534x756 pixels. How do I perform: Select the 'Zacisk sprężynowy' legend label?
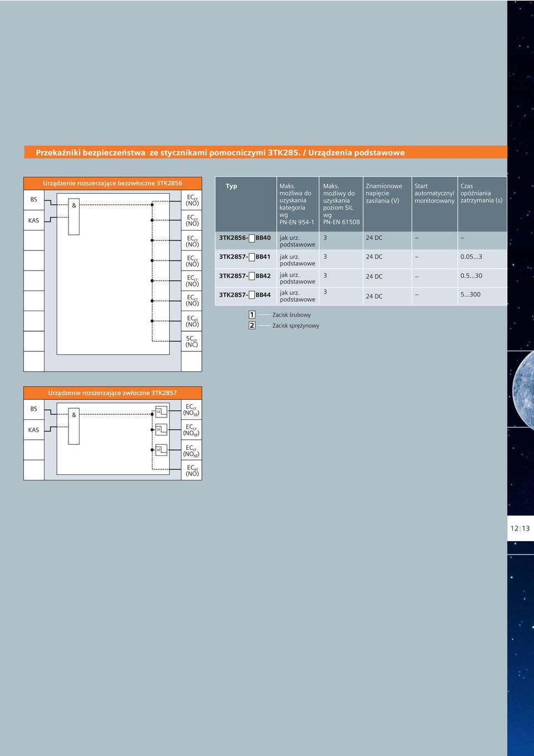click(295, 326)
